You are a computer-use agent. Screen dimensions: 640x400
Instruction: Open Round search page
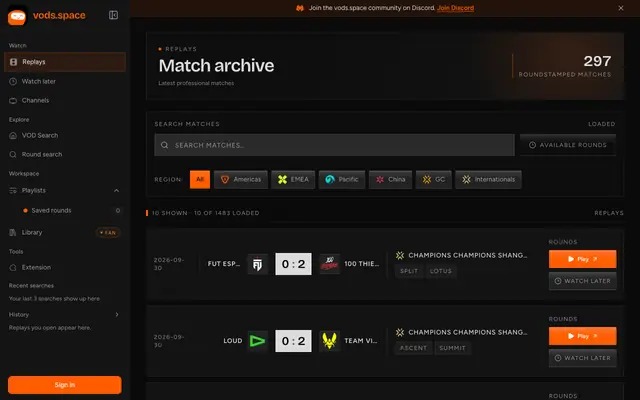[x=65, y=154]
